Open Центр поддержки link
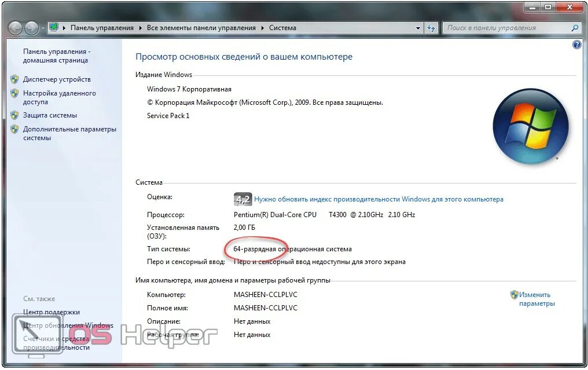Image resolution: width=588 pixels, height=370 pixels. click(52, 312)
